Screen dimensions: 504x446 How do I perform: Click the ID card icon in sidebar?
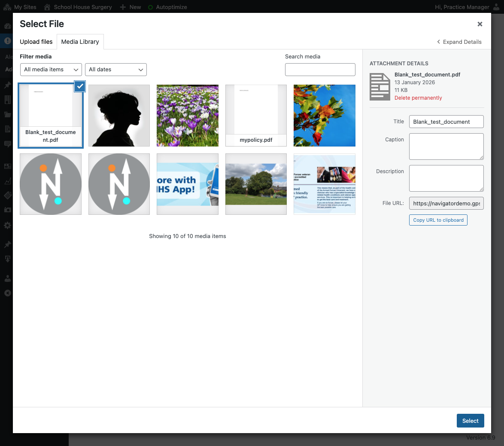(8, 166)
